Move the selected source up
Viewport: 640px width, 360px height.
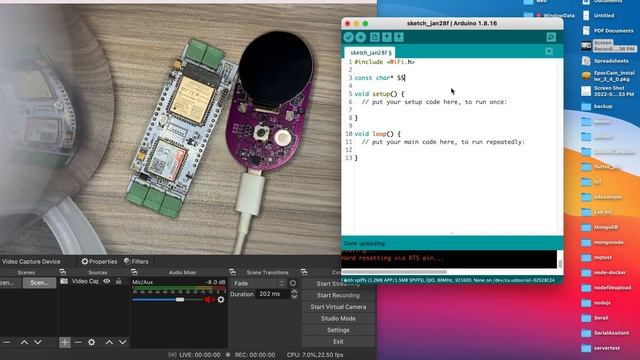109,342
